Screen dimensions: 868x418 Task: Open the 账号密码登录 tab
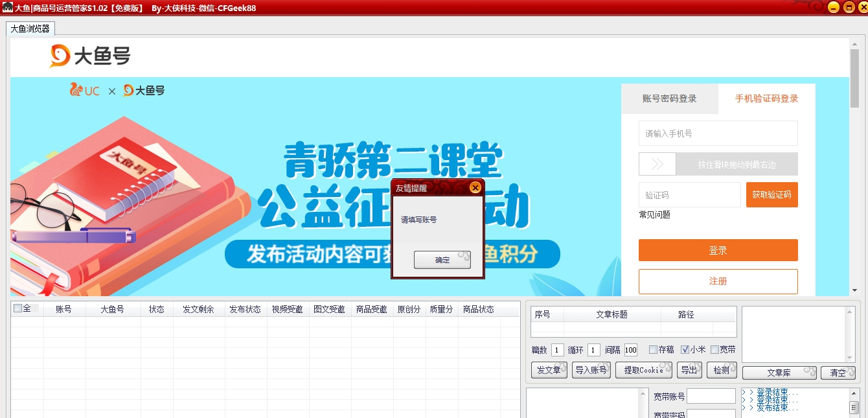[x=670, y=99]
